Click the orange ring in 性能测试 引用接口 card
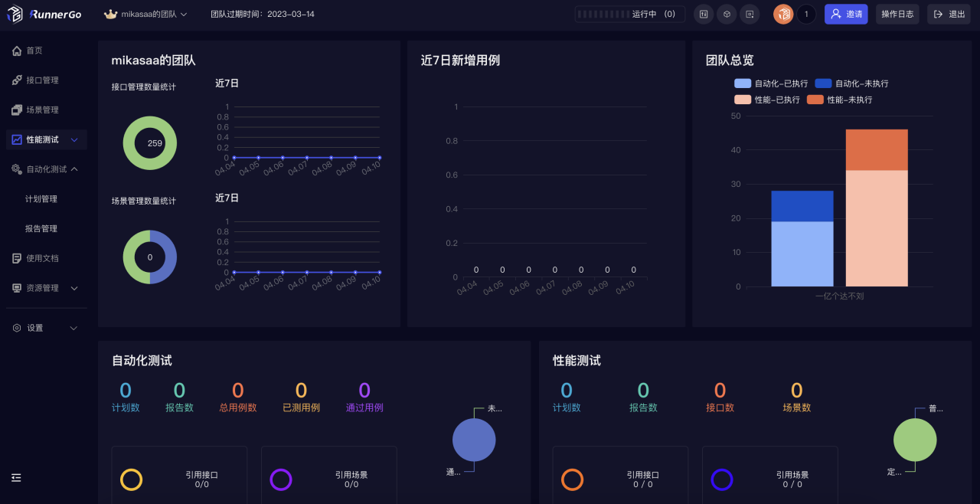Viewport: 980px width, 504px height. pos(573,479)
